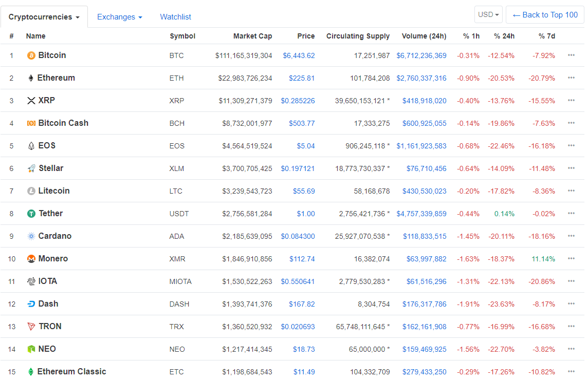
Task: Click the TRON logo icon
Action: [x=31, y=326]
